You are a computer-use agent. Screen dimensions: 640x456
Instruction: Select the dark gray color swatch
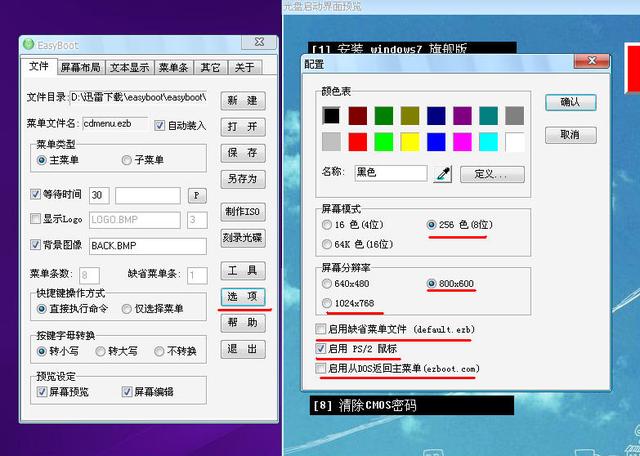pyautogui.click(x=514, y=116)
